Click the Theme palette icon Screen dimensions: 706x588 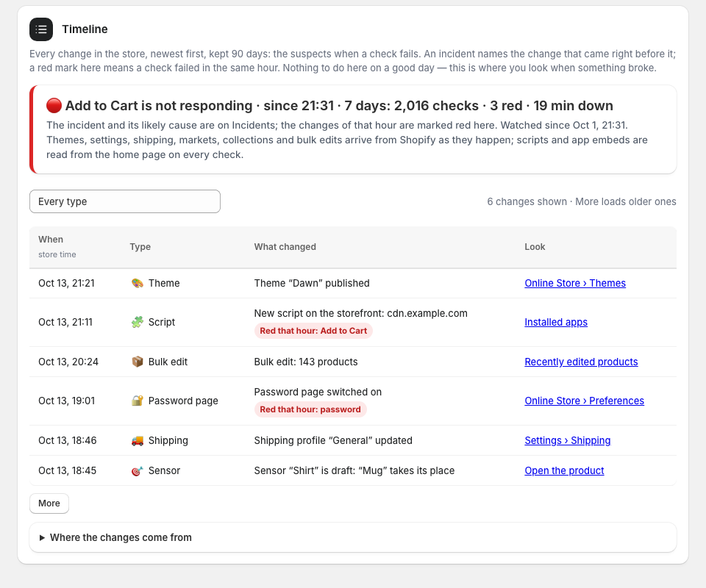click(138, 283)
